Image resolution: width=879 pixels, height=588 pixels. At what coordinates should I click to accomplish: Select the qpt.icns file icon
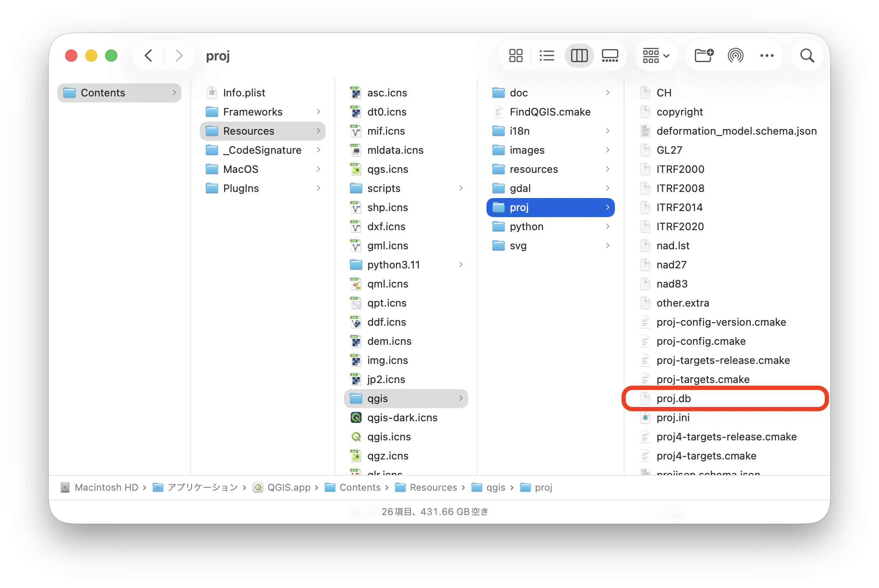pyautogui.click(x=356, y=303)
